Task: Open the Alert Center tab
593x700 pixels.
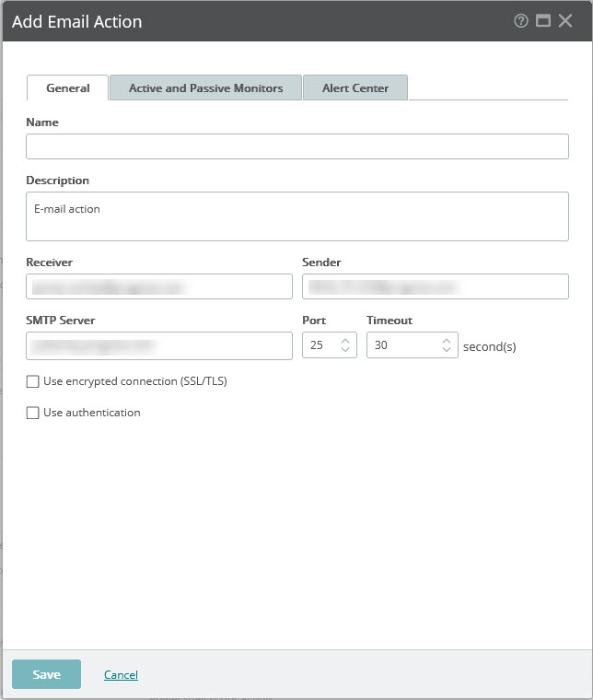Action: pyautogui.click(x=355, y=87)
